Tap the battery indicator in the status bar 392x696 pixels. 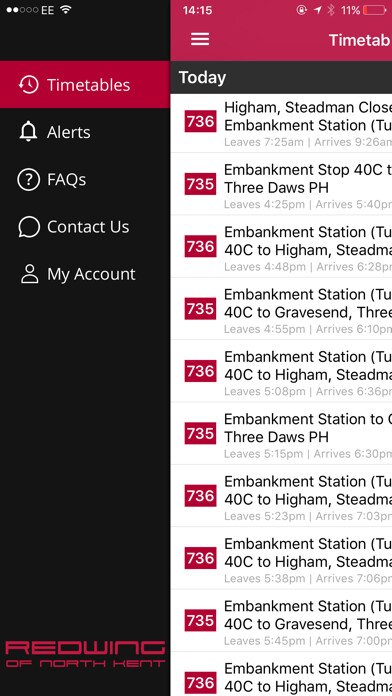[x=375, y=10]
